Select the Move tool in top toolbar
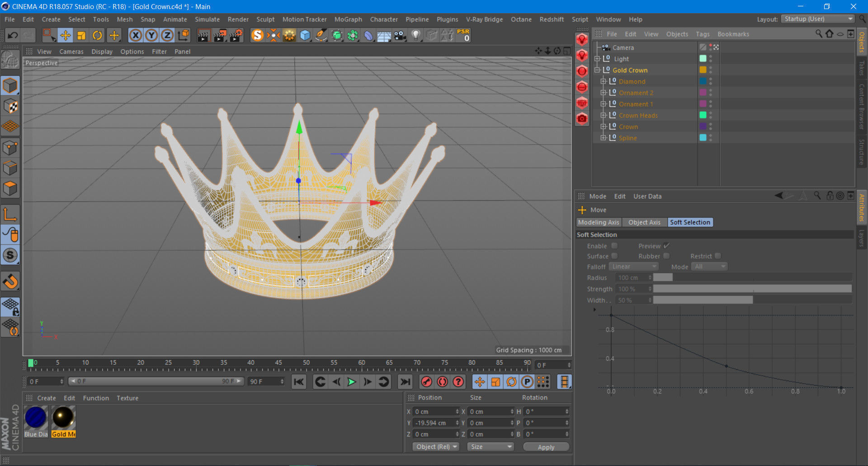Viewport: 868px width, 466px height. coord(65,35)
